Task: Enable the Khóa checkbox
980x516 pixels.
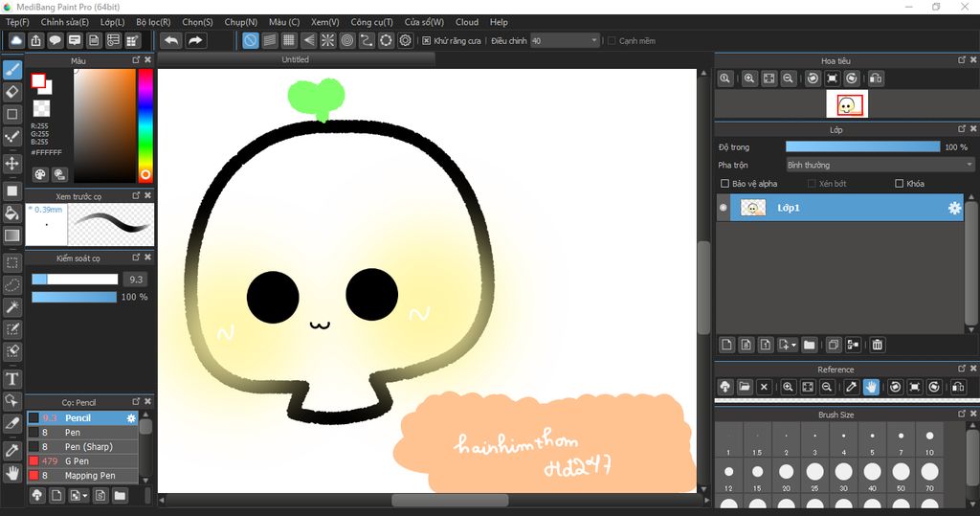Action: [x=900, y=183]
